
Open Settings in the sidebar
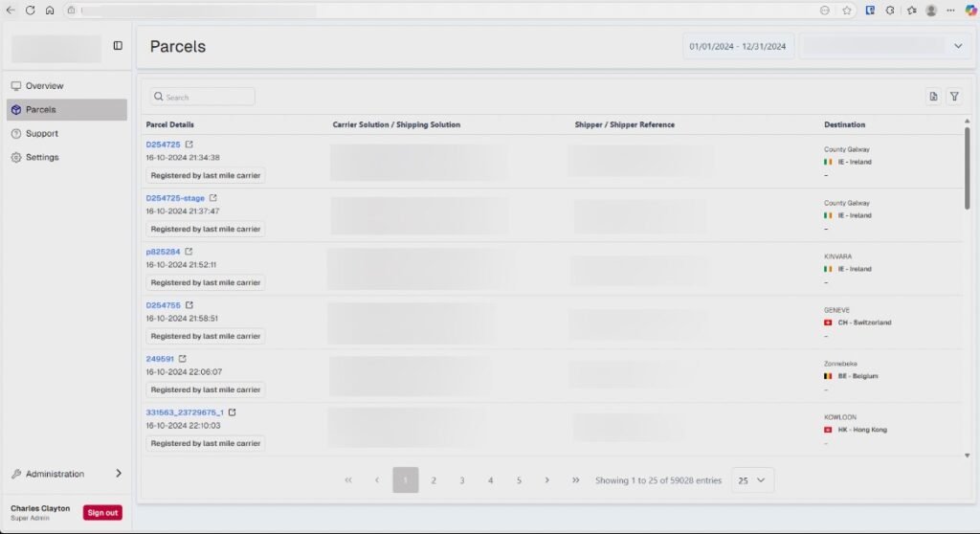click(x=41, y=157)
